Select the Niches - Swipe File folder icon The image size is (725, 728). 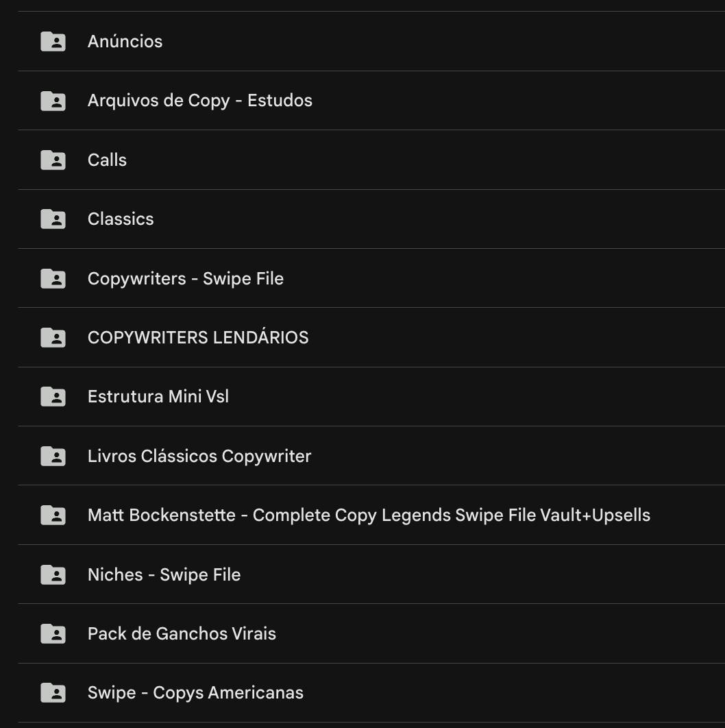click(x=53, y=575)
